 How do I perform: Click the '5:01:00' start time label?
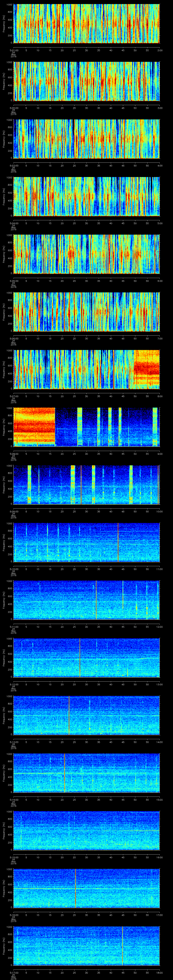point(14,50)
